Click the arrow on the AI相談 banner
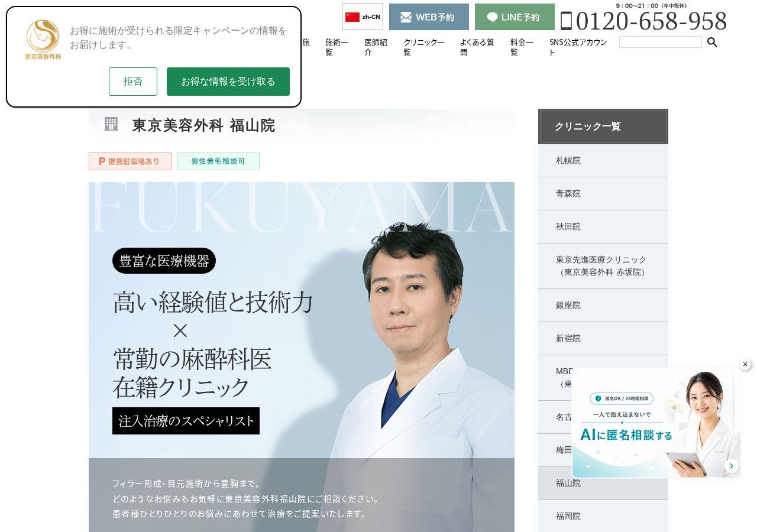Screen dimensions: 757x532 click(x=731, y=466)
